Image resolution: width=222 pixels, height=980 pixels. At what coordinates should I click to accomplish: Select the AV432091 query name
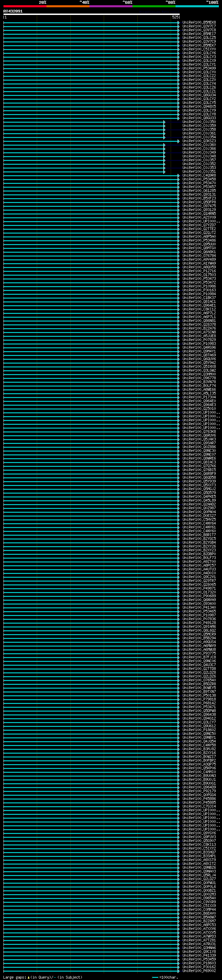(x=13, y=11)
